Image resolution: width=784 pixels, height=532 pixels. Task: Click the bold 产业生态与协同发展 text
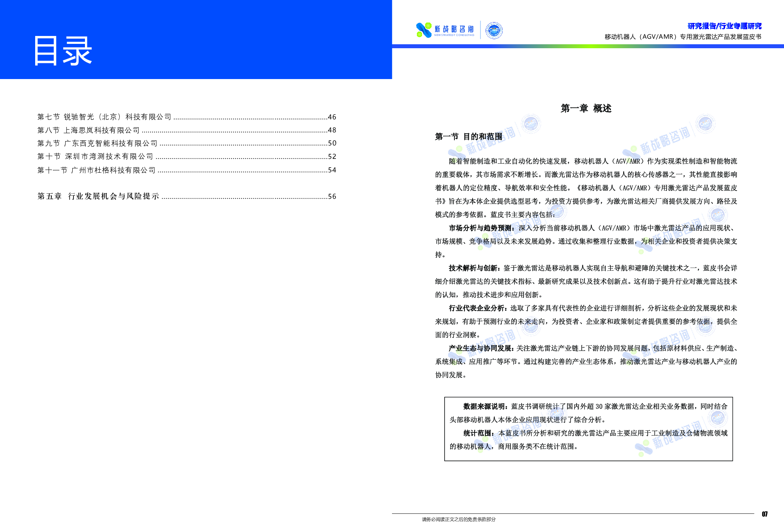(x=481, y=348)
